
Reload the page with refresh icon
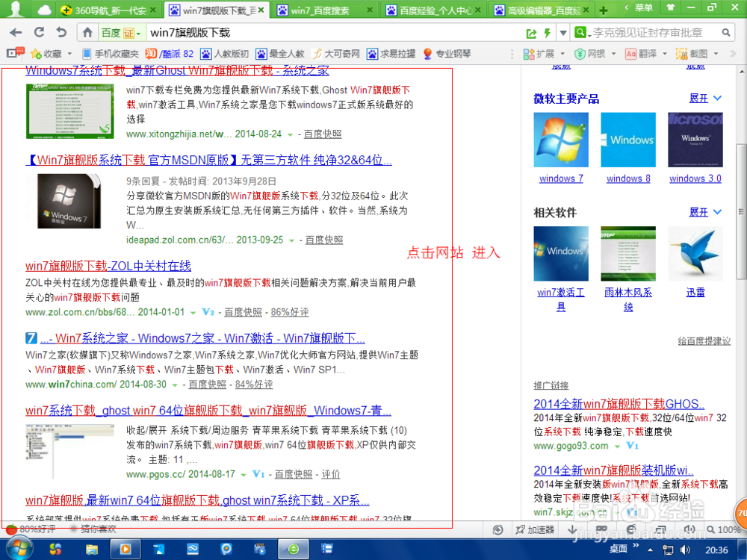point(39,32)
